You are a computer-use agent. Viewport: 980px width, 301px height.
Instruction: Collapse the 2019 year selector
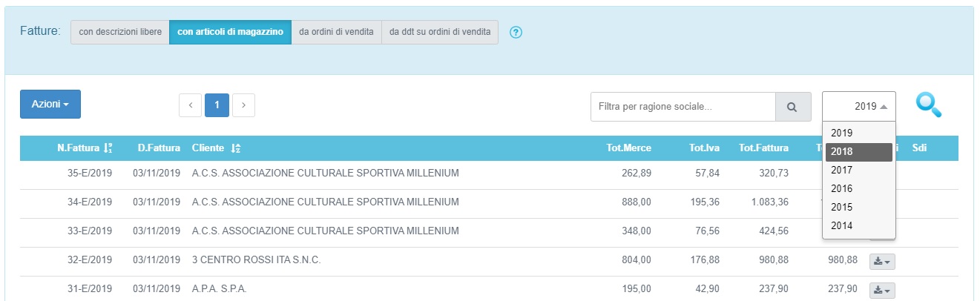click(859, 107)
